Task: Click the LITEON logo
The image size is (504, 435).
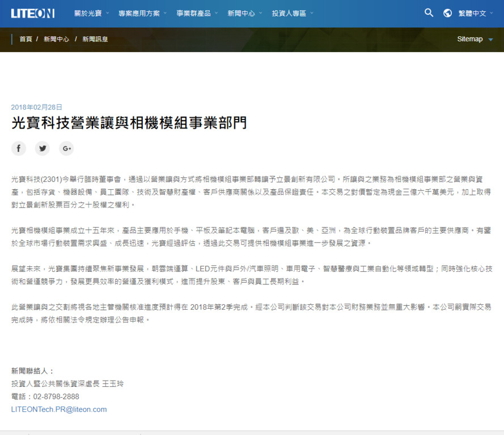Action: pyautogui.click(x=32, y=13)
